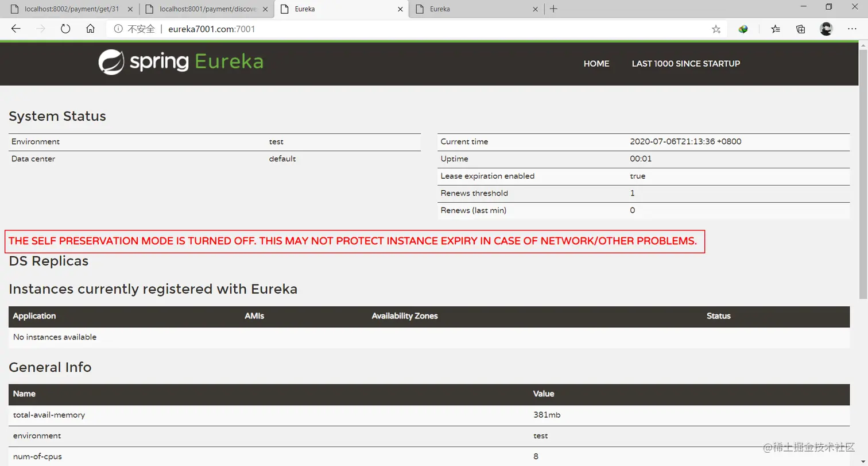Click the No instances available row
This screenshot has height=466, width=868.
tap(429, 337)
